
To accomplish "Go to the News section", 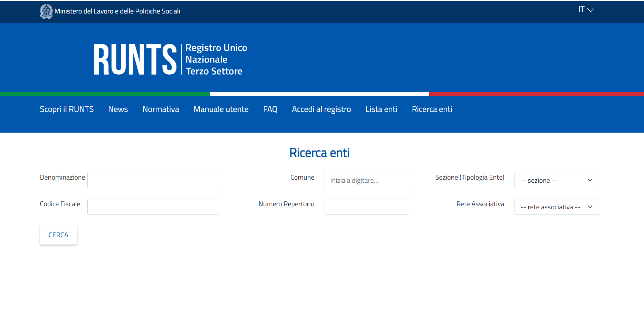I will click(118, 109).
